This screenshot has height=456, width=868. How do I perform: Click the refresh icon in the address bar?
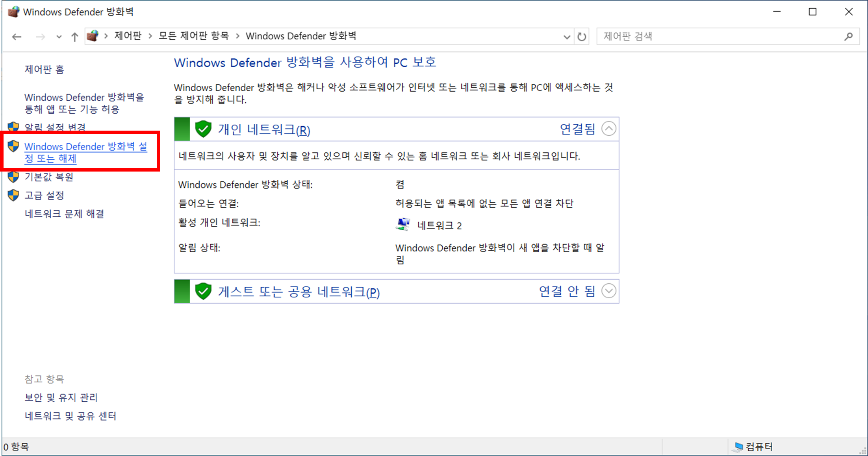pos(582,36)
